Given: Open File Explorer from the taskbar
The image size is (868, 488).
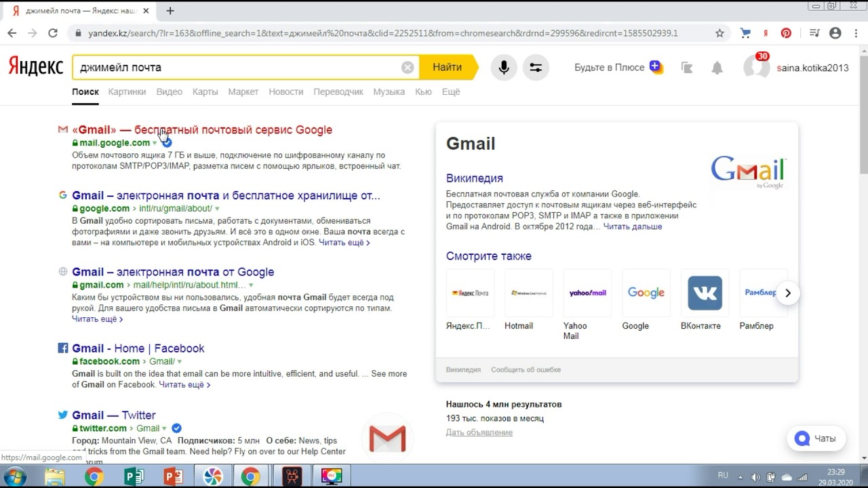Looking at the screenshot, I should click(x=54, y=476).
